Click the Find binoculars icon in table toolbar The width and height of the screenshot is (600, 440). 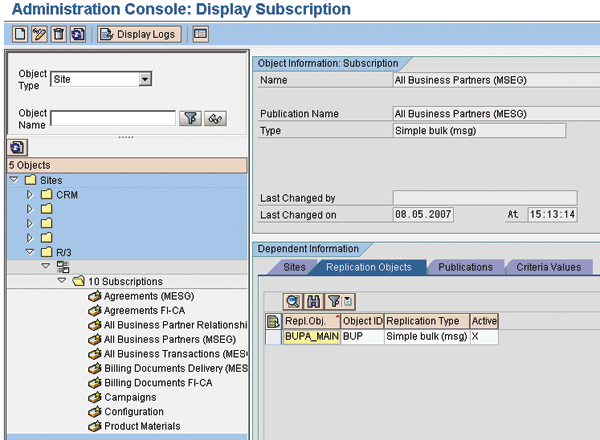(314, 301)
